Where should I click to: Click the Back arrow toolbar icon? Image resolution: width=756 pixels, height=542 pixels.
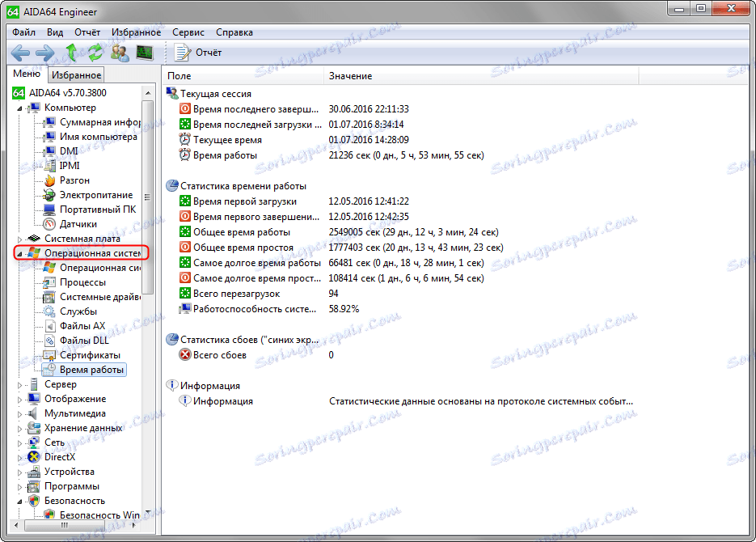[x=20, y=53]
